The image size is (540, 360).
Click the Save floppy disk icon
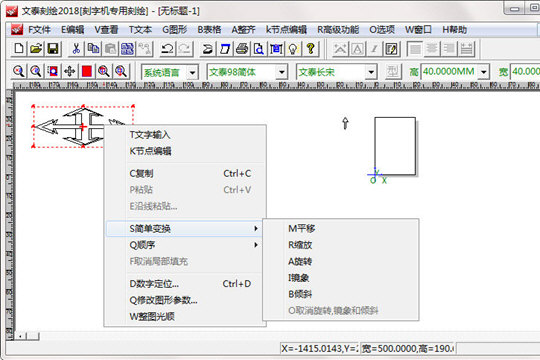[53, 49]
